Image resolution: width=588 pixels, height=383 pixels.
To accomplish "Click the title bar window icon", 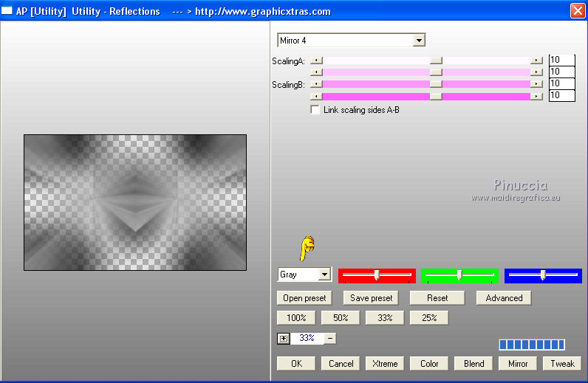I will point(7,10).
